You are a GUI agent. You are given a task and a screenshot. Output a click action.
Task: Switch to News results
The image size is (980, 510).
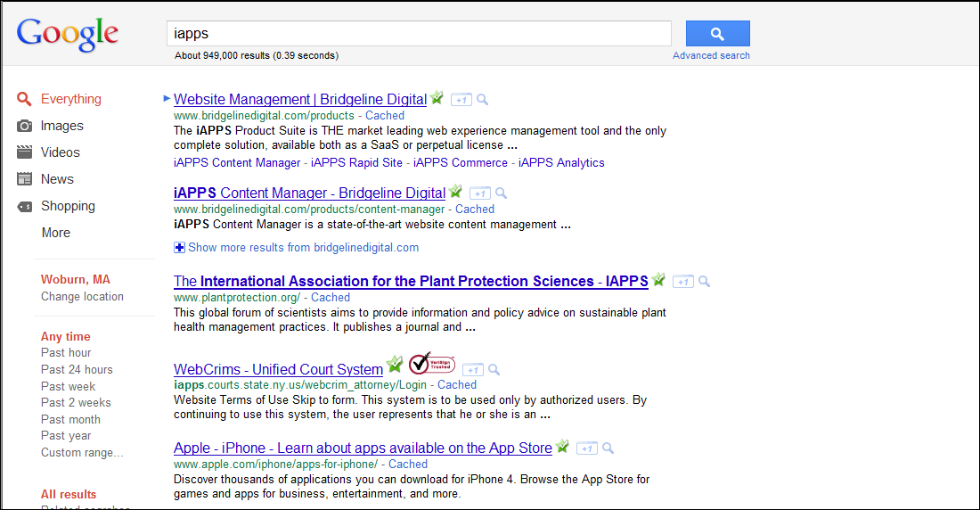pos(57,179)
